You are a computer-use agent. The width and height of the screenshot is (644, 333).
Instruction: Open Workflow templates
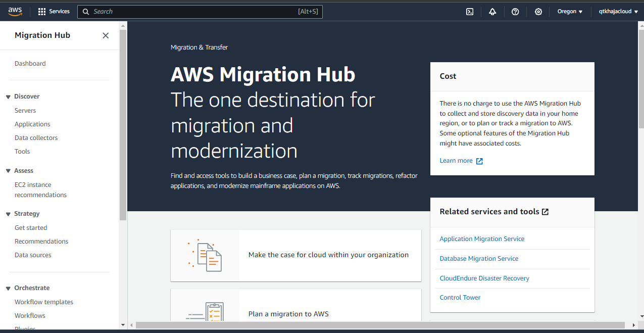[x=44, y=302]
